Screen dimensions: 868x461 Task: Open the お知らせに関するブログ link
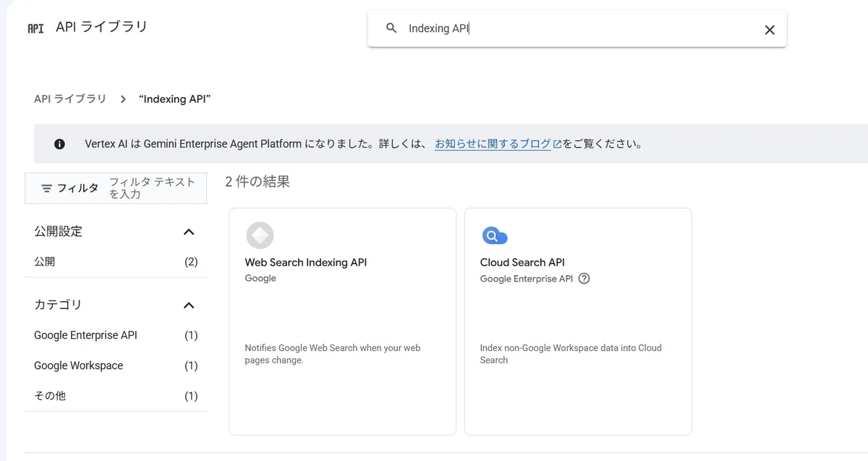click(493, 144)
